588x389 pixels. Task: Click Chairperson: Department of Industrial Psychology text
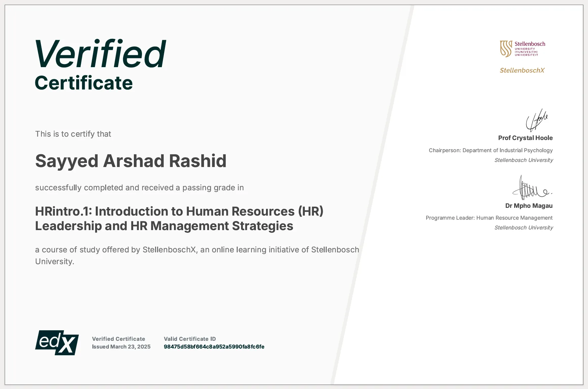491,150
